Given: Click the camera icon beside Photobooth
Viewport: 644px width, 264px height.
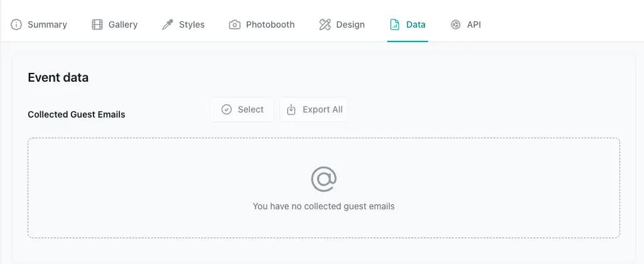Looking at the screenshot, I should [235, 25].
